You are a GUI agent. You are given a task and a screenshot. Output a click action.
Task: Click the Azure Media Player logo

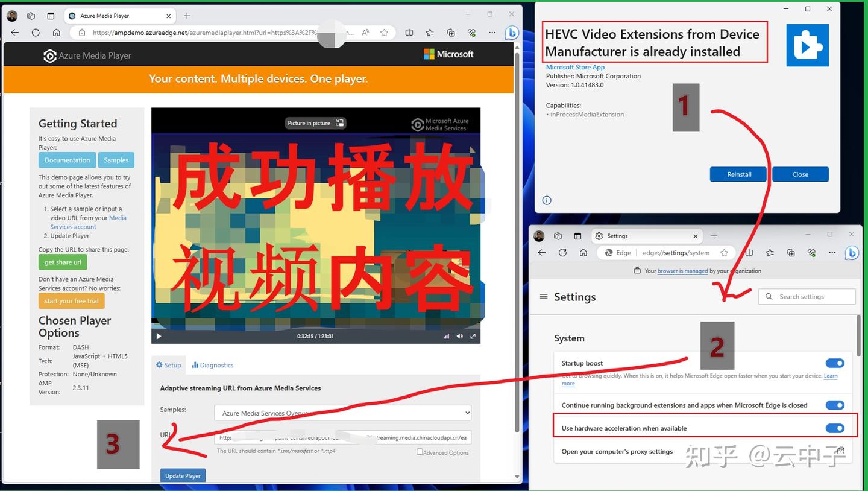click(49, 55)
